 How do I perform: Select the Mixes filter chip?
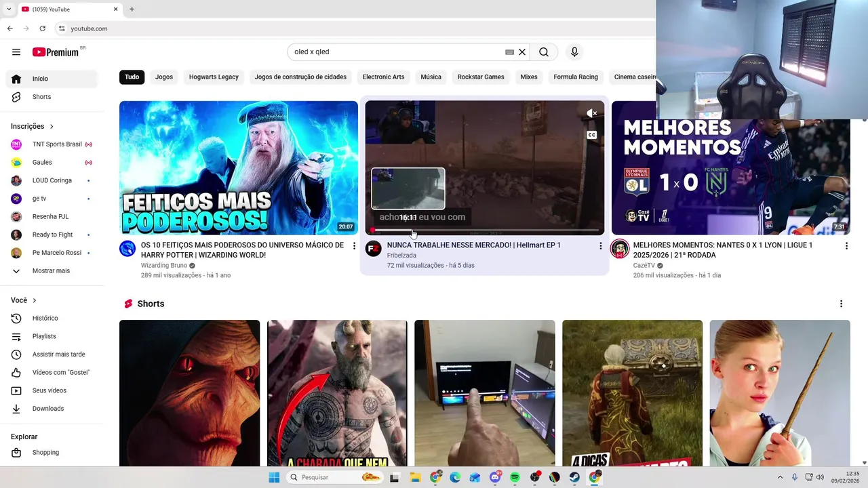click(x=529, y=77)
